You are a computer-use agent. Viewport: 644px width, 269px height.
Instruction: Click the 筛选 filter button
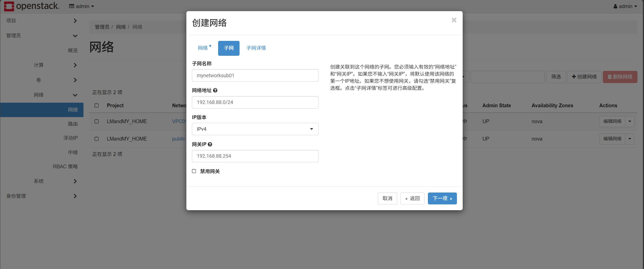pyautogui.click(x=556, y=77)
